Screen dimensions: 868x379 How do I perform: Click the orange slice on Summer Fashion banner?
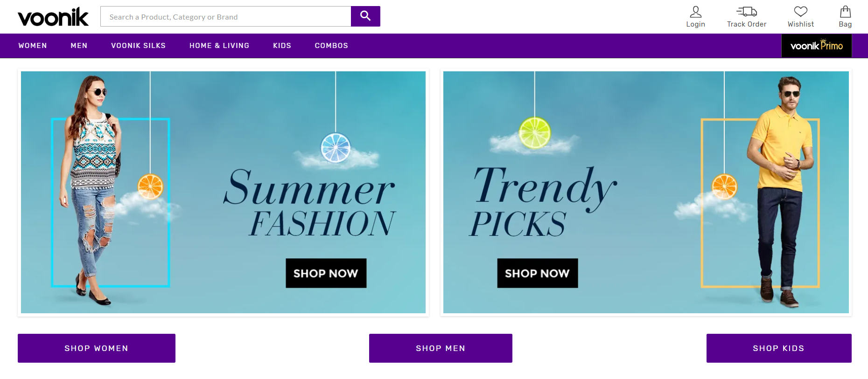[x=151, y=186]
